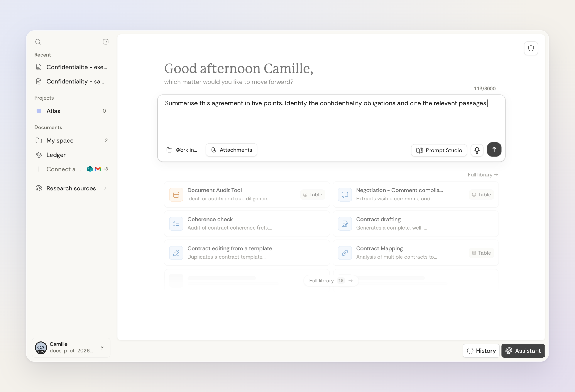
Task: Click the Contract Mapping link icon
Action: click(x=345, y=253)
